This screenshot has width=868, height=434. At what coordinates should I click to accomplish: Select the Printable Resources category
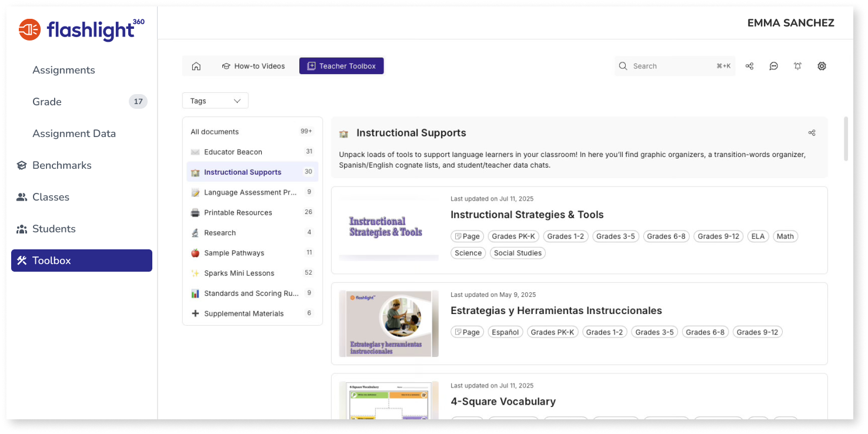pos(252,212)
